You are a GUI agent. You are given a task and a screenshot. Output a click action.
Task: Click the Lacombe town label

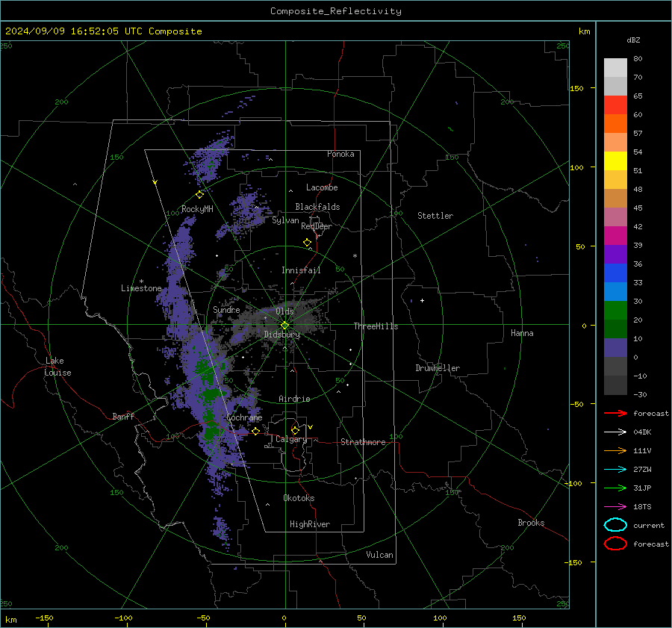[322, 187]
